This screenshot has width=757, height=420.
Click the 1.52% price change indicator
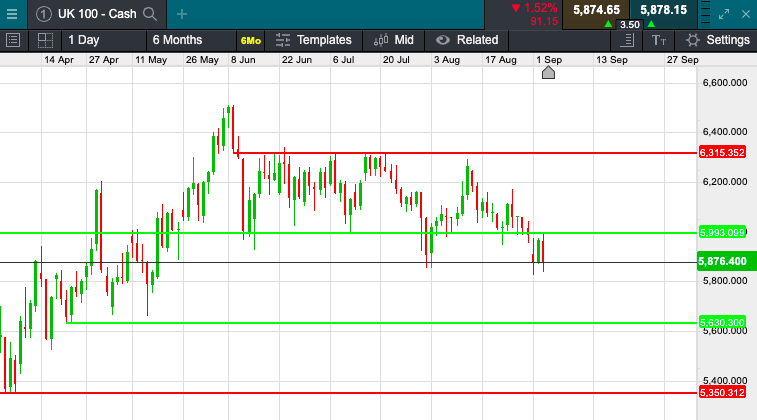[534, 8]
